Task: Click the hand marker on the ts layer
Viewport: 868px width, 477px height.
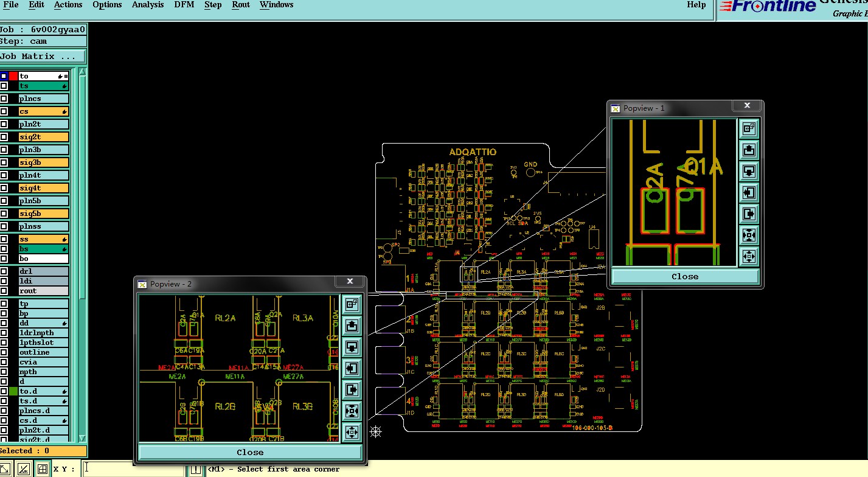Action: pyautogui.click(x=63, y=86)
